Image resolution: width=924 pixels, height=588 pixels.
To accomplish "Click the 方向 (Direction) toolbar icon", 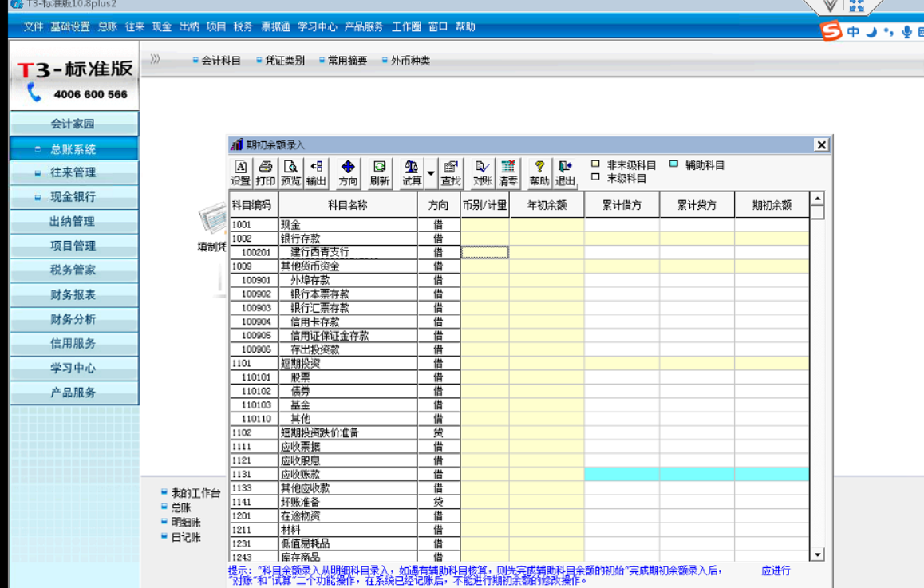I will pyautogui.click(x=348, y=173).
